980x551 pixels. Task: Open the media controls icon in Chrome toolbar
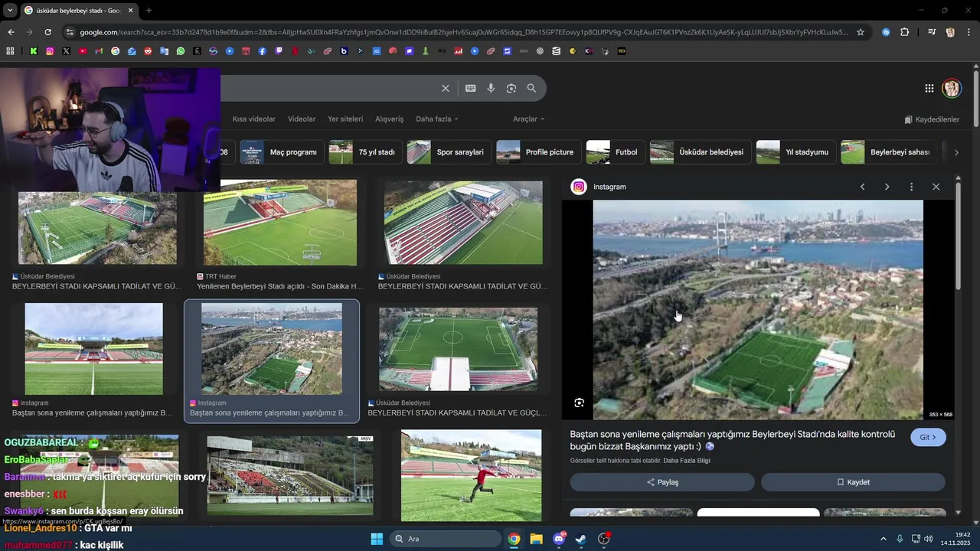click(x=931, y=32)
